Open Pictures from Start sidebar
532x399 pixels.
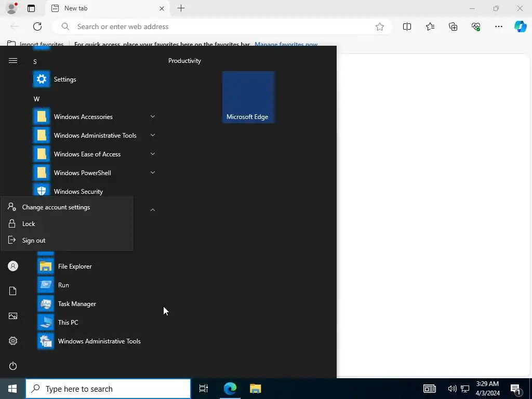pyautogui.click(x=13, y=316)
